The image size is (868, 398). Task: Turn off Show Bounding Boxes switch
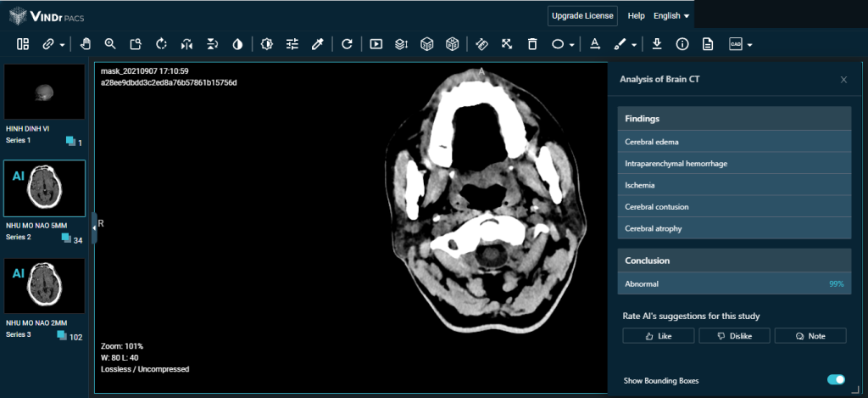coord(836,379)
